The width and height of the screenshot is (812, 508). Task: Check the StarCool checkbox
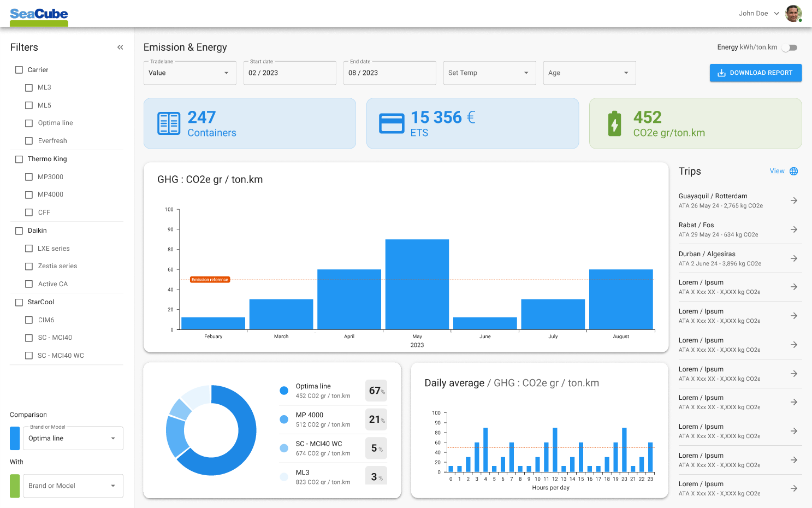(19, 303)
